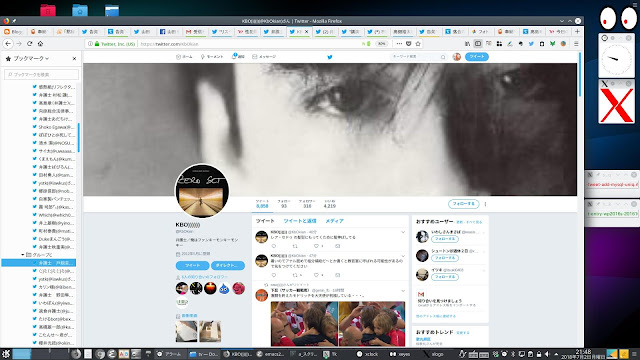Open first tweet's dropdown chevron
The width and height of the screenshot is (640, 360).
tap(403, 232)
